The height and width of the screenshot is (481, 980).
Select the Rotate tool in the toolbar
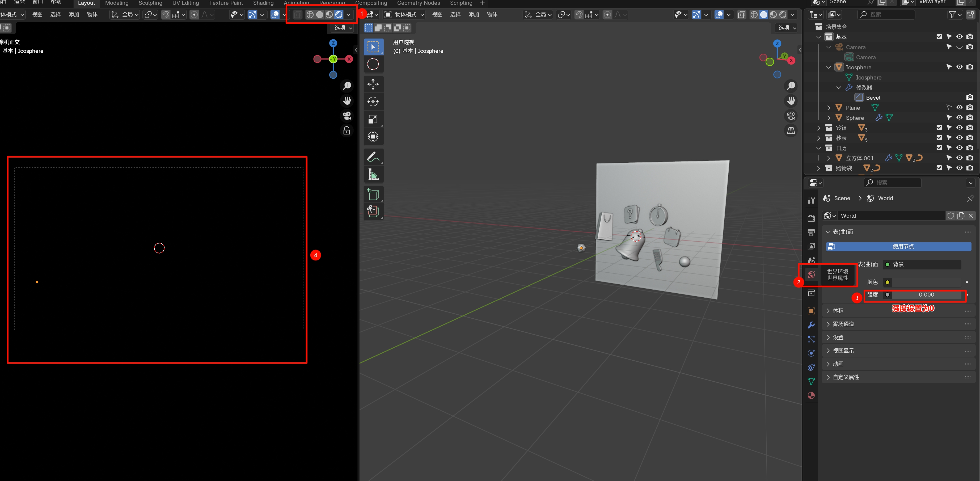[x=373, y=102]
